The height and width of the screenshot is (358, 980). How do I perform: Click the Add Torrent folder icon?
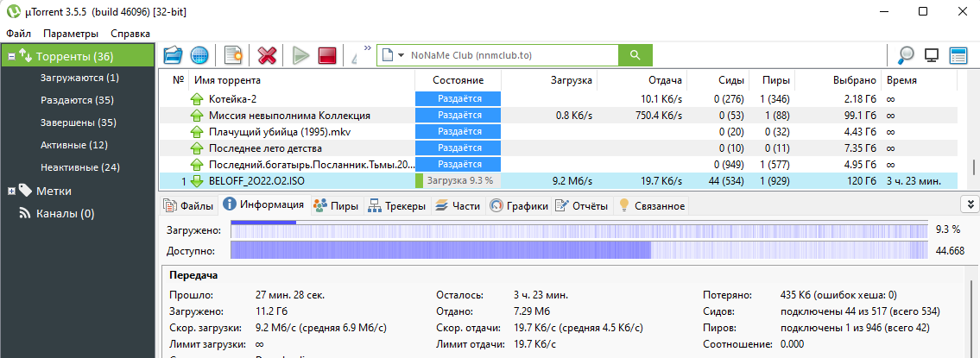pyautogui.click(x=174, y=55)
